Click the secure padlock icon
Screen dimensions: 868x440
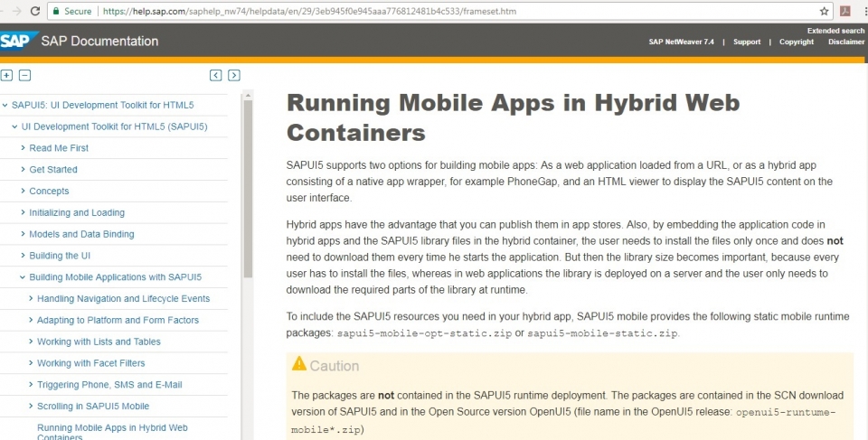(x=56, y=11)
